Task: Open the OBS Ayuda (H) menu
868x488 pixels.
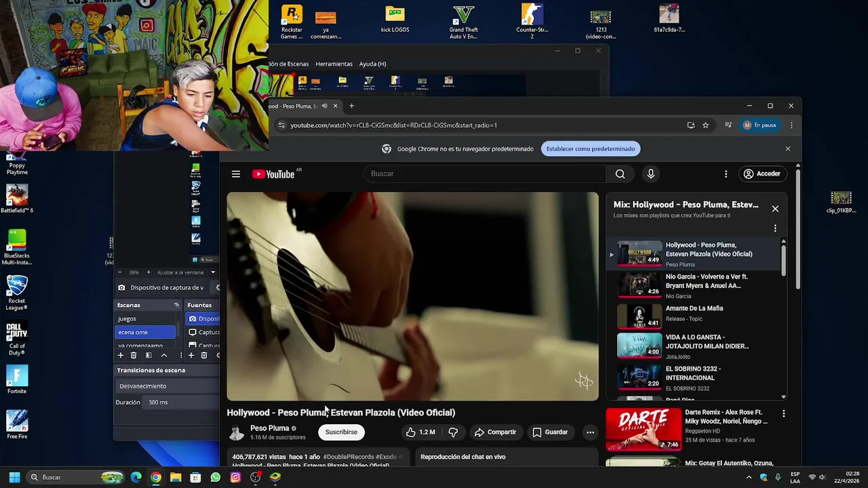Action: click(x=372, y=64)
